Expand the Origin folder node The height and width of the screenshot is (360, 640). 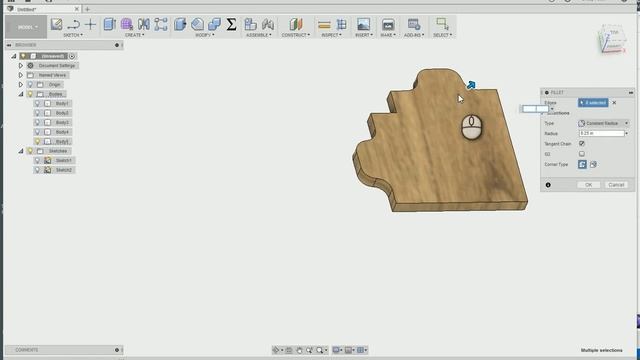click(x=21, y=84)
